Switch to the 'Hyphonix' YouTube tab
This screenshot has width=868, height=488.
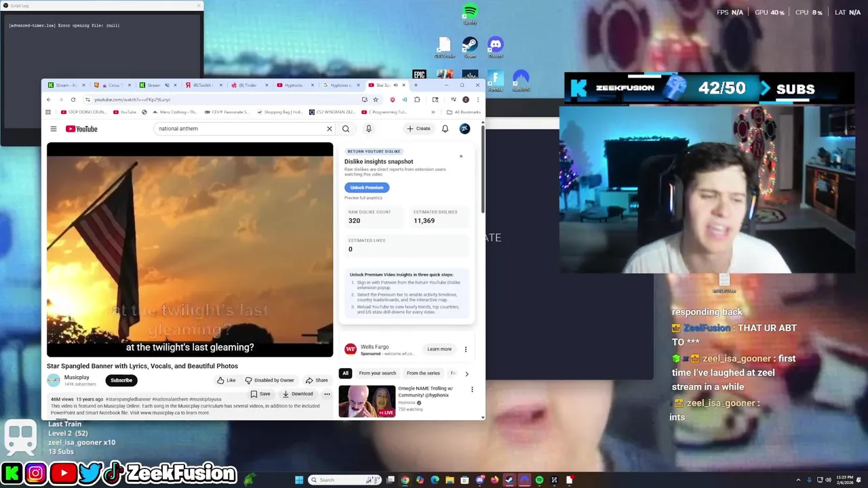294,85
